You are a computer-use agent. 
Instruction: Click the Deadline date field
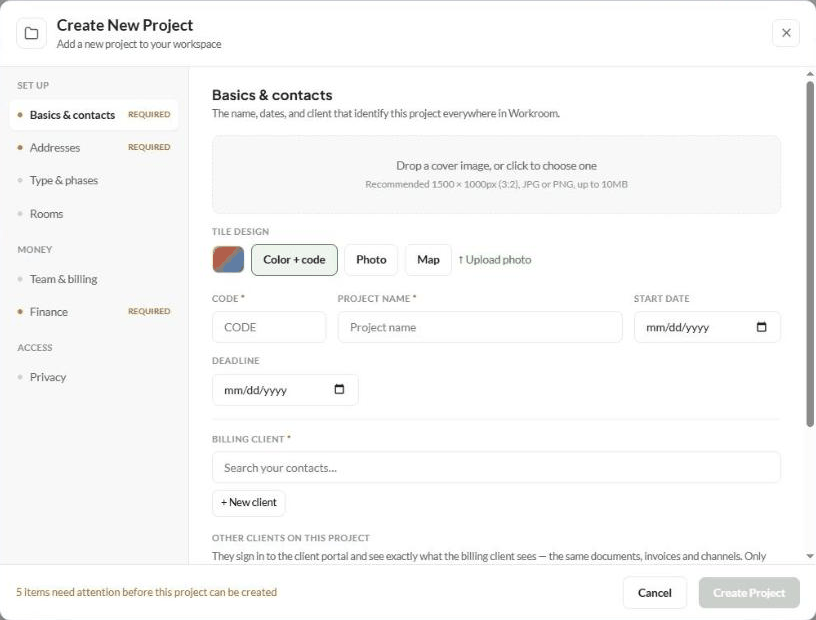pyautogui.click(x=285, y=389)
